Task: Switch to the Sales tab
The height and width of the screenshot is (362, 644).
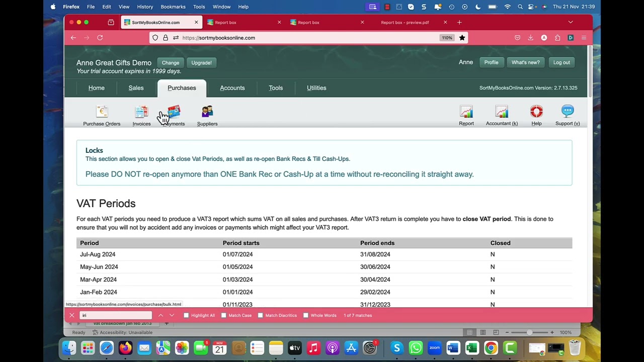Action: click(x=136, y=88)
